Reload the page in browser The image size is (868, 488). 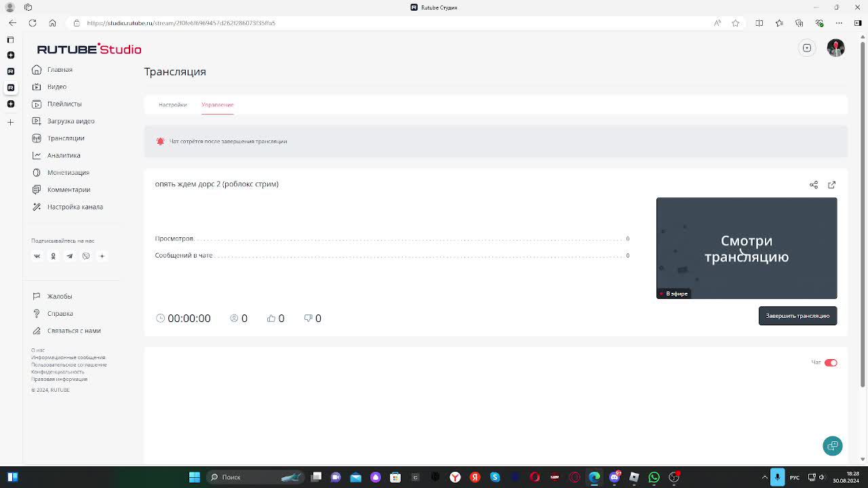pyautogui.click(x=32, y=23)
